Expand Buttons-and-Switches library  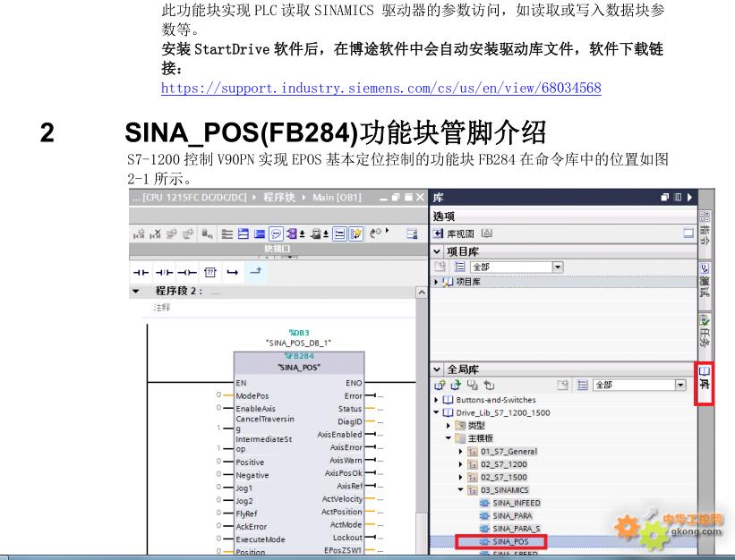click(436, 400)
